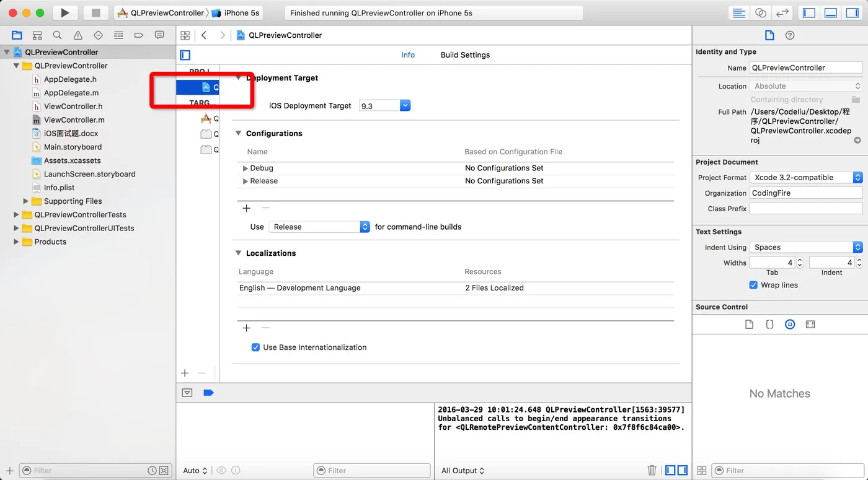Open the Assistant editor

click(761, 12)
